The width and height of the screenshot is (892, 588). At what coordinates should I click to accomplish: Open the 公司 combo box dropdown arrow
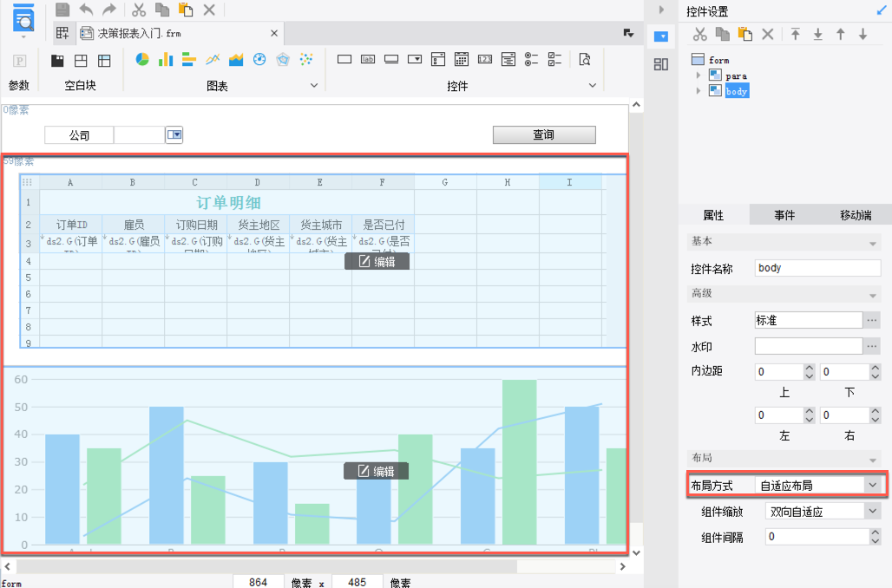coord(174,134)
